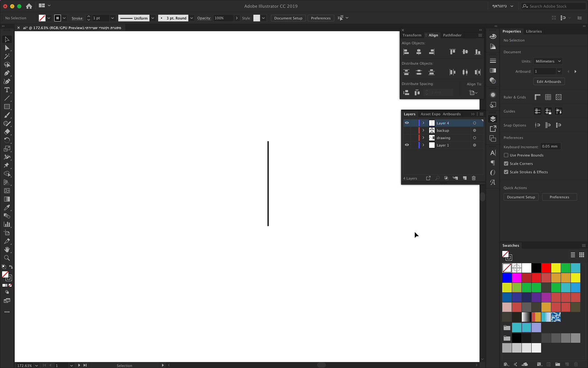This screenshot has height=368, width=588.
Task: Expand Layer 4 contents
Action: pyautogui.click(x=423, y=123)
